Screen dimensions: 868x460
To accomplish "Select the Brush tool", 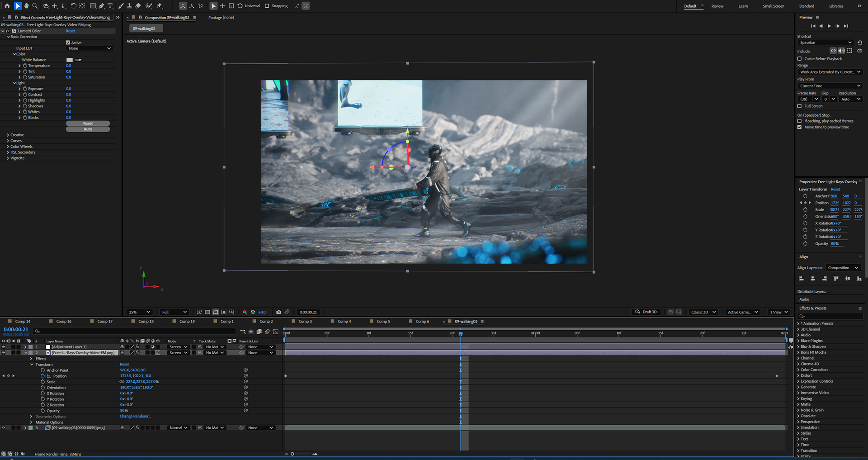I will (x=121, y=6).
